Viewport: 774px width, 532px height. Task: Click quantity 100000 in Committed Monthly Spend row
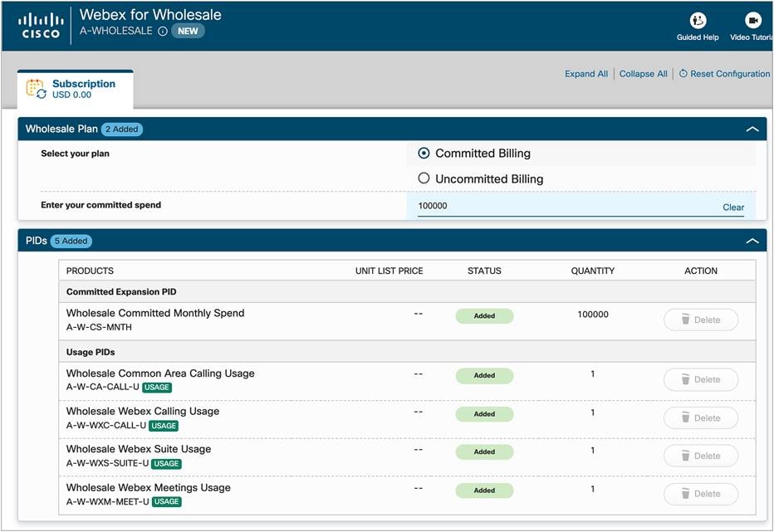pyautogui.click(x=593, y=315)
